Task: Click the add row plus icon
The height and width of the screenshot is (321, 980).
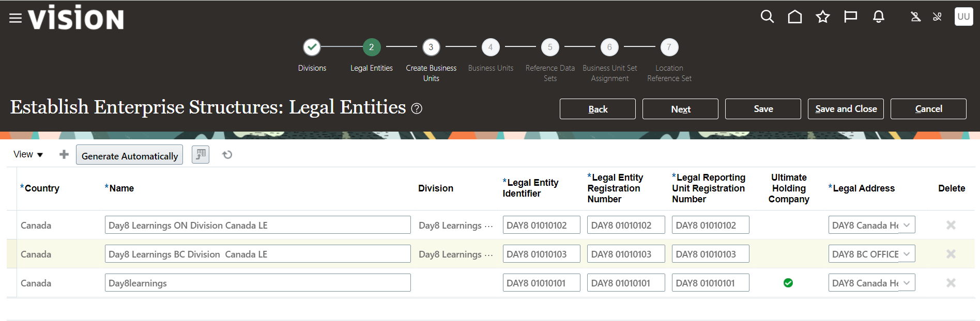Action: [64, 154]
